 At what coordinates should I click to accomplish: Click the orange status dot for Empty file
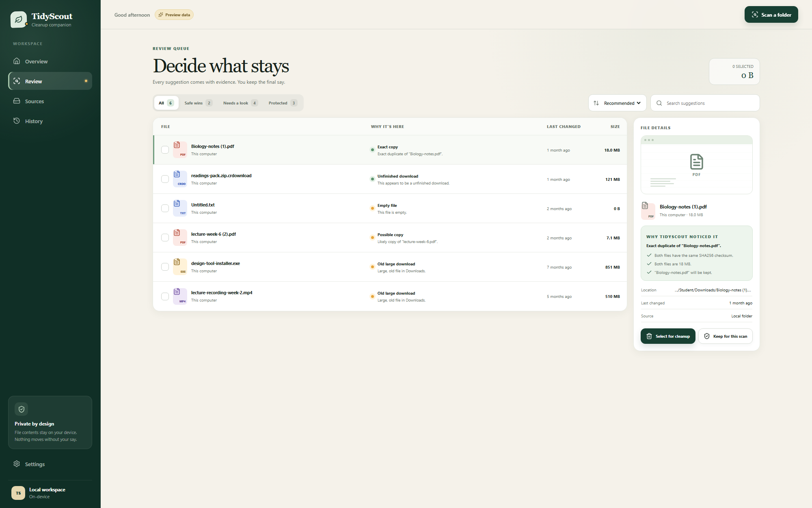coord(372,208)
